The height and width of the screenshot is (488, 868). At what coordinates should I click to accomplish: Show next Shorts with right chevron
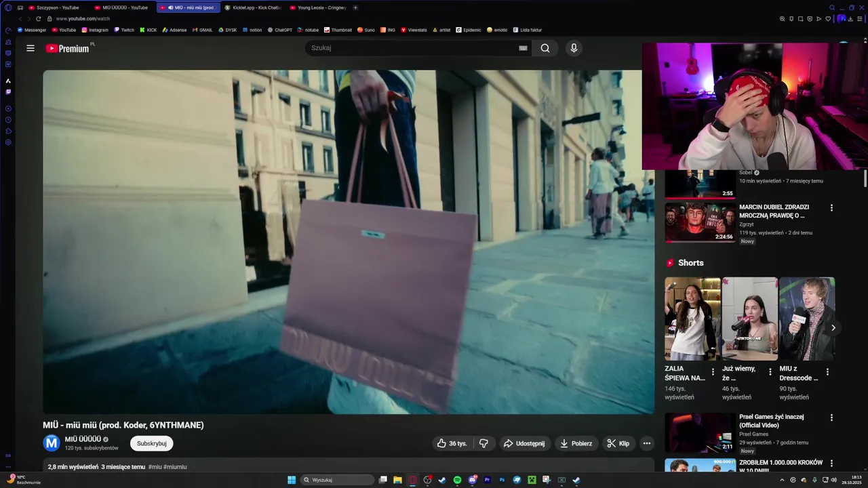(833, 328)
